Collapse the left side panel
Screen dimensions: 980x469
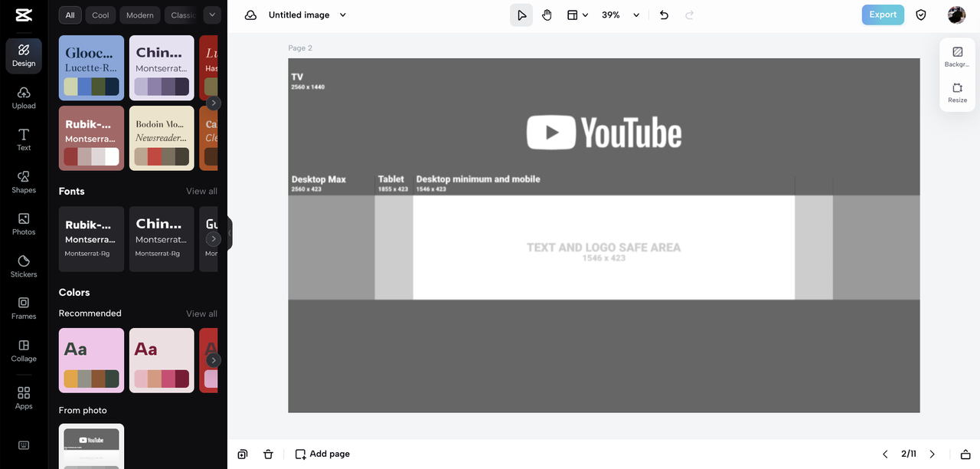click(x=229, y=234)
